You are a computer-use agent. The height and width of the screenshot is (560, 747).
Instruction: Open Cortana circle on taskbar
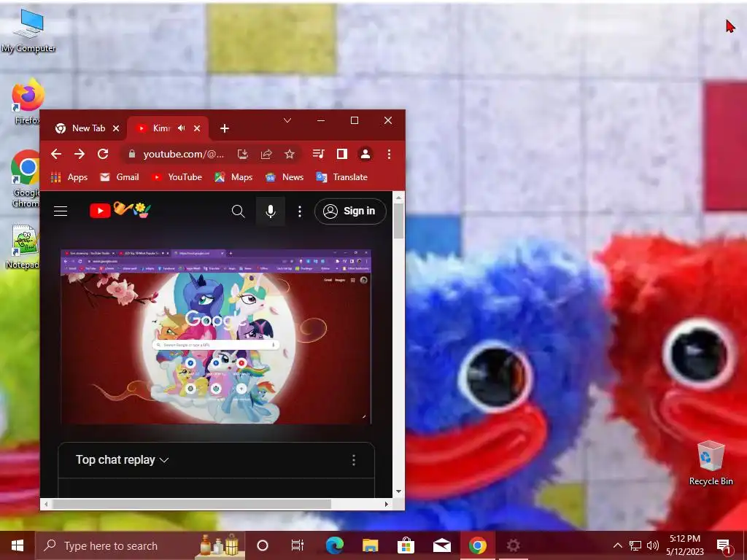[263, 545]
